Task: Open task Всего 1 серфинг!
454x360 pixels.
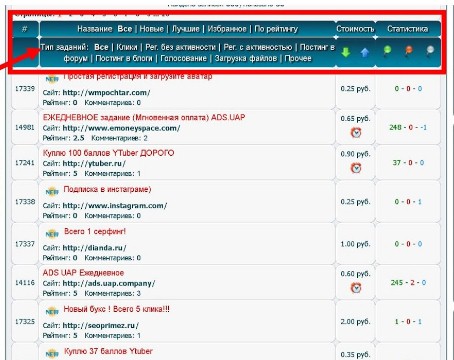Action: pos(95,231)
